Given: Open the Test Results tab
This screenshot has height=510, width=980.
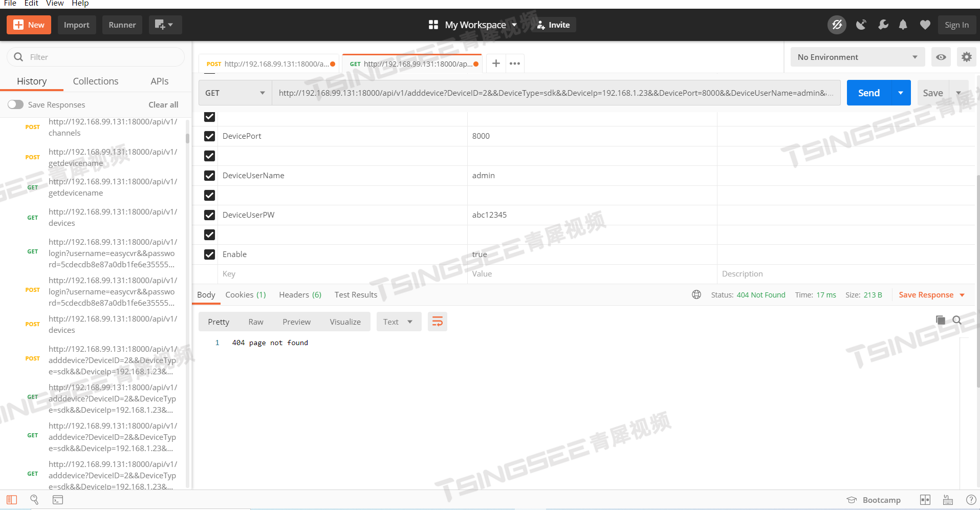Looking at the screenshot, I should coord(356,294).
